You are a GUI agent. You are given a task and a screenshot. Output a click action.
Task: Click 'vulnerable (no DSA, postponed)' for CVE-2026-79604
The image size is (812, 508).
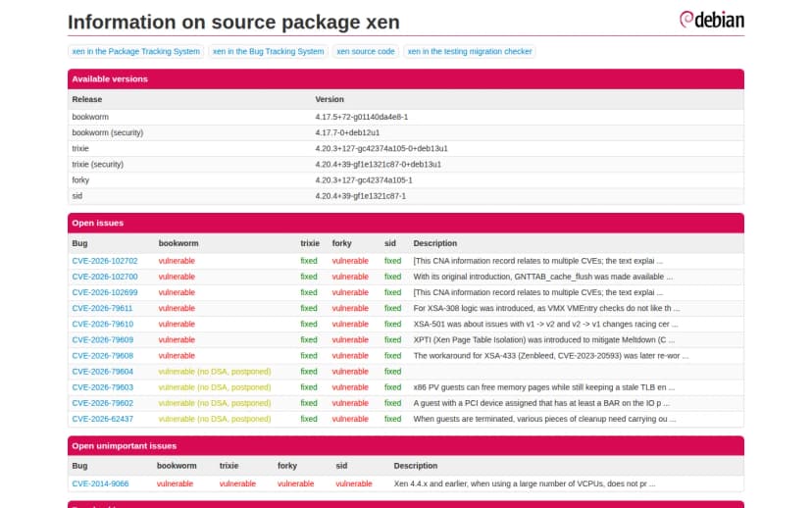[215, 372]
